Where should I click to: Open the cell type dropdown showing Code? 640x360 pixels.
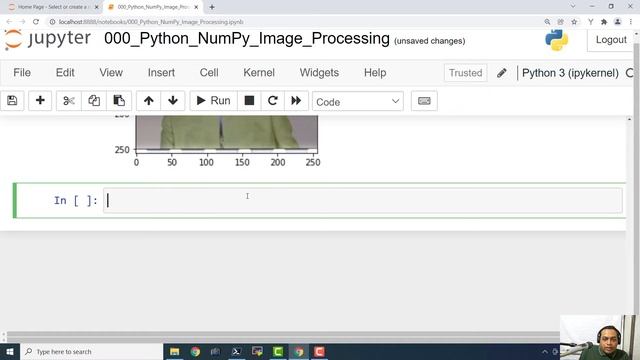(358, 101)
